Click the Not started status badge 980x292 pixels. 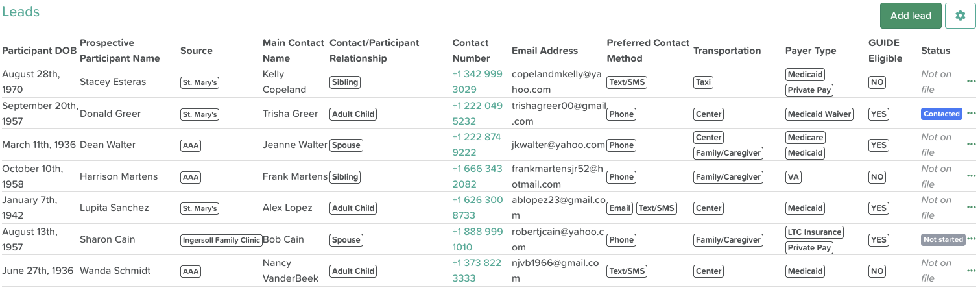click(x=943, y=239)
